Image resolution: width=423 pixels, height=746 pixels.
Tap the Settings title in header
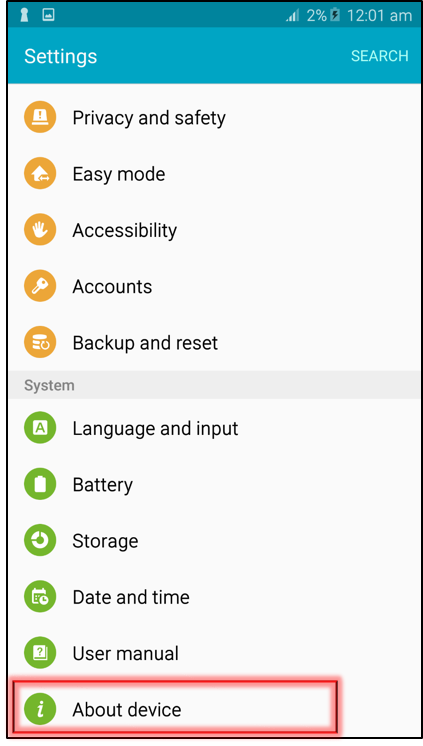[60, 56]
